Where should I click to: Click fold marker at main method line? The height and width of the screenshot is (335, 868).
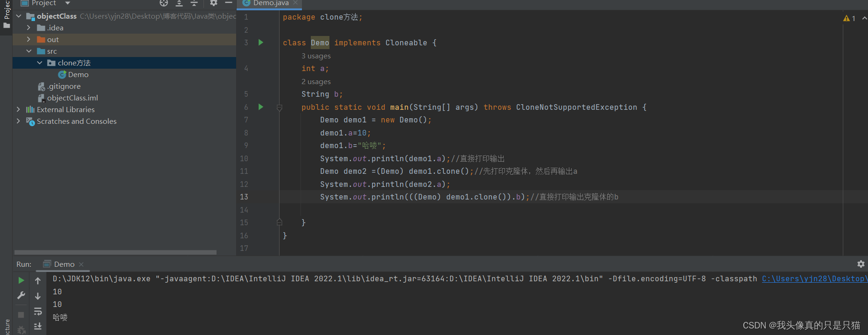pyautogui.click(x=280, y=107)
